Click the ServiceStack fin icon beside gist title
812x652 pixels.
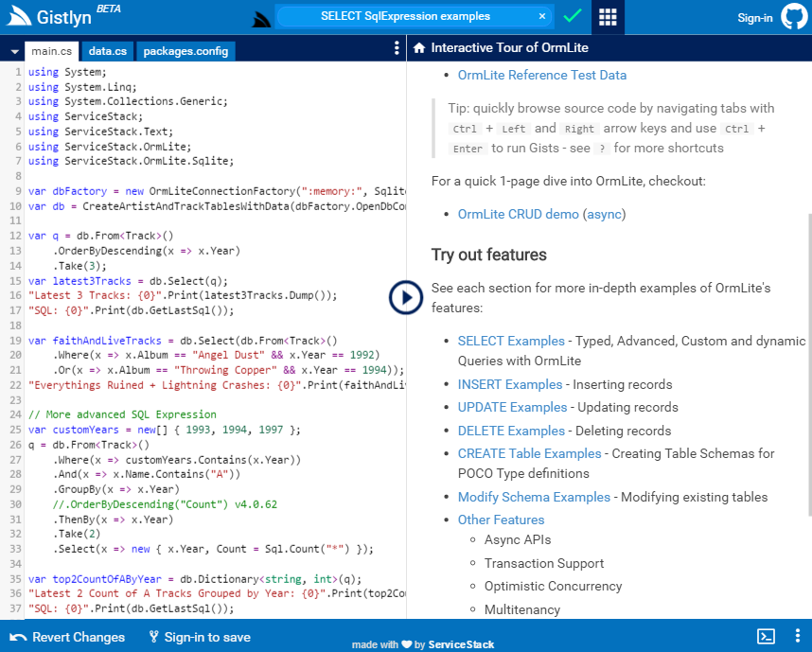pyautogui.click(x=262, y=19)
